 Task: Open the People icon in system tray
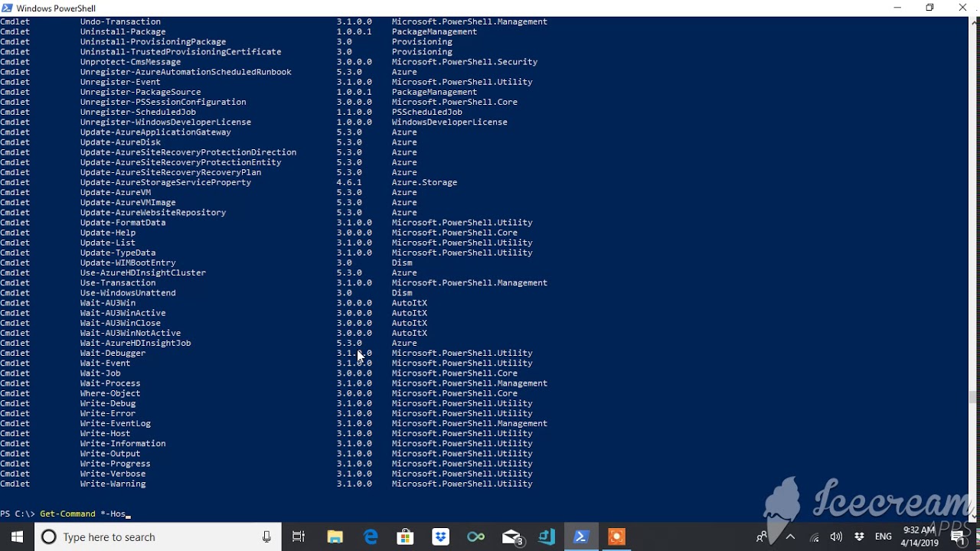click(x=762, y=537)
